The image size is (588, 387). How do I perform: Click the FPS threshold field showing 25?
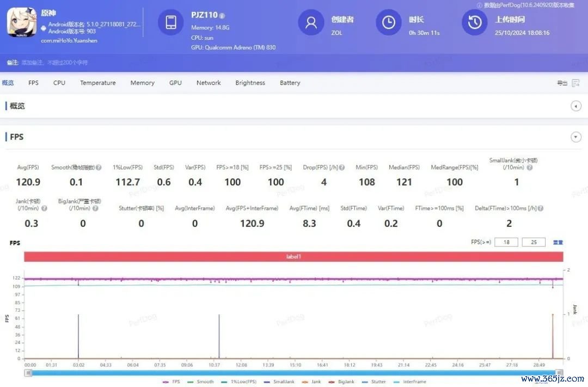[x=534, y=242]
